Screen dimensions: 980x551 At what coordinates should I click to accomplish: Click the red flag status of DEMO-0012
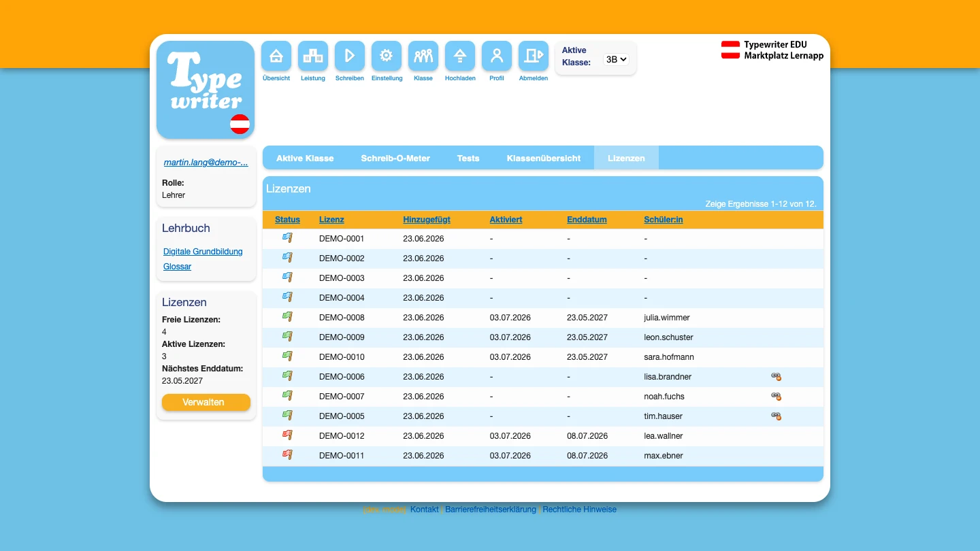287,435
